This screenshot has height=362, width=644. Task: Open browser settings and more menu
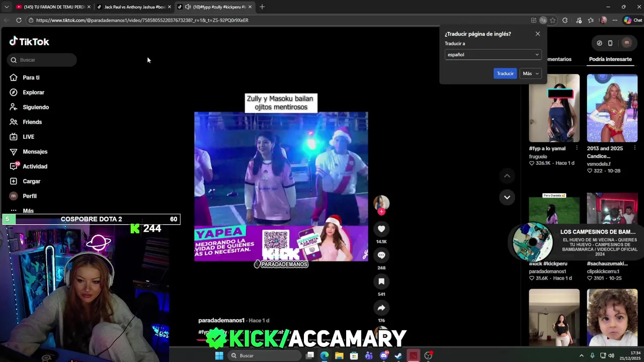click(615, 20)
